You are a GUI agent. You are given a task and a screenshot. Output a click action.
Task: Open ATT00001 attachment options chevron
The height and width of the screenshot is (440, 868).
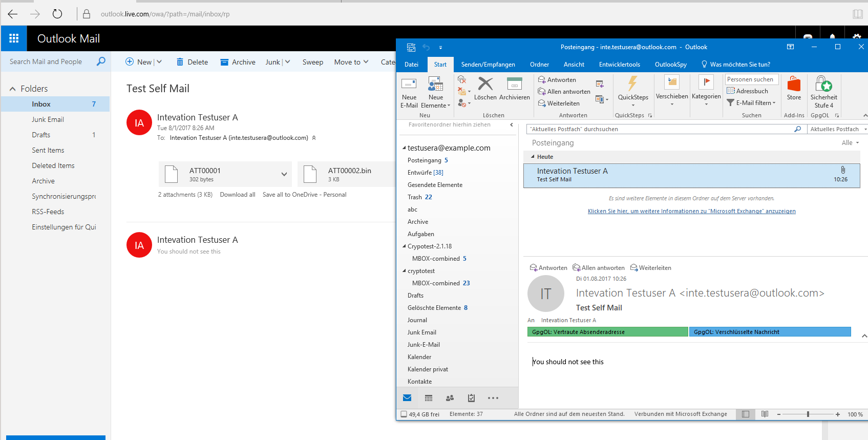[284, 174]
